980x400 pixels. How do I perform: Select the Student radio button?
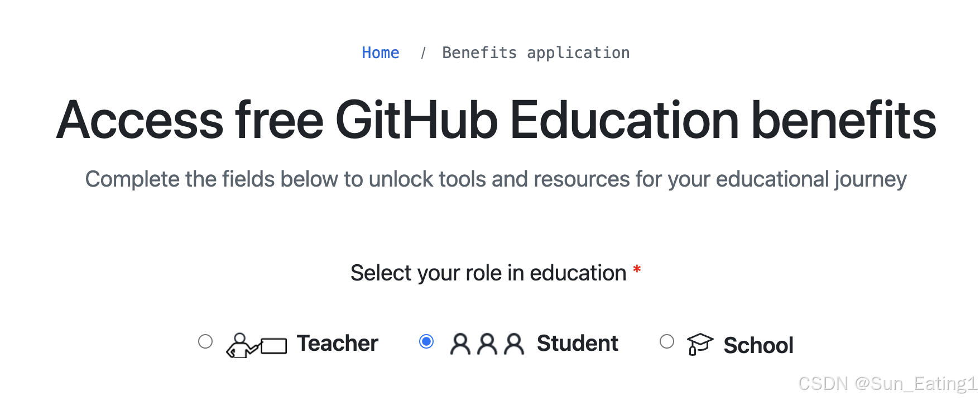pyautogui.click(x=426, y=341)
